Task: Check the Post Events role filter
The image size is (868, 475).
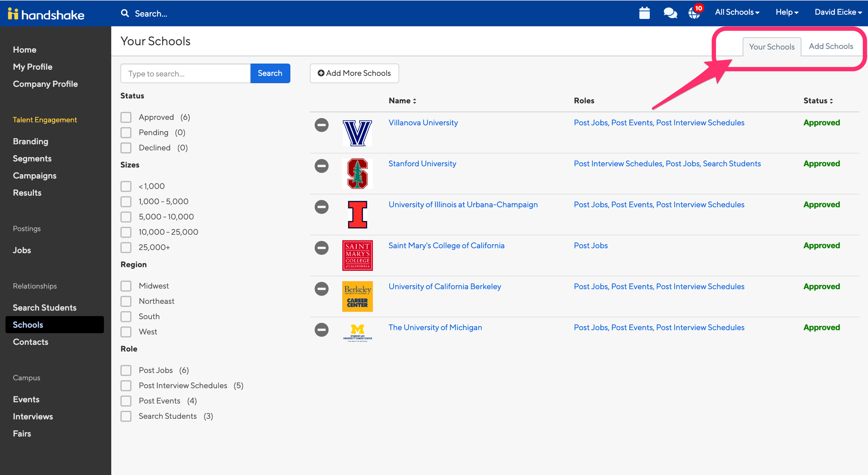Action: click(x=126, y=401)
